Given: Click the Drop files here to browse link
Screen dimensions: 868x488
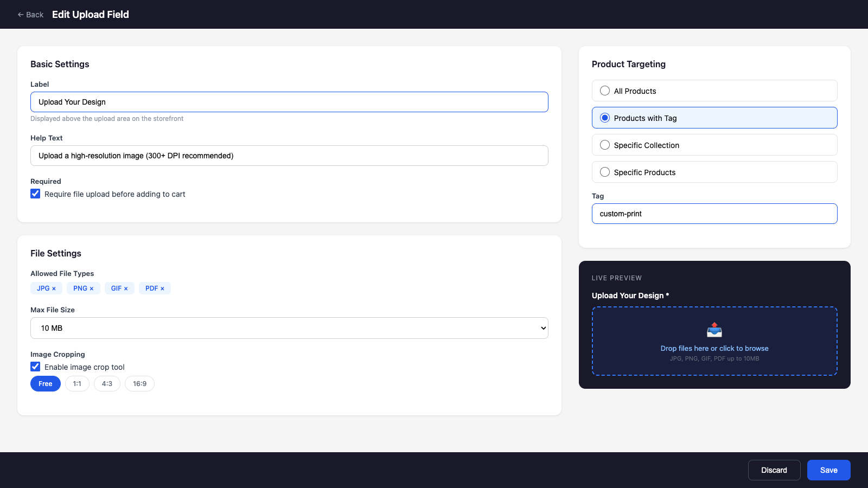Looking at the screenshot, I should (x=714, y=348).
